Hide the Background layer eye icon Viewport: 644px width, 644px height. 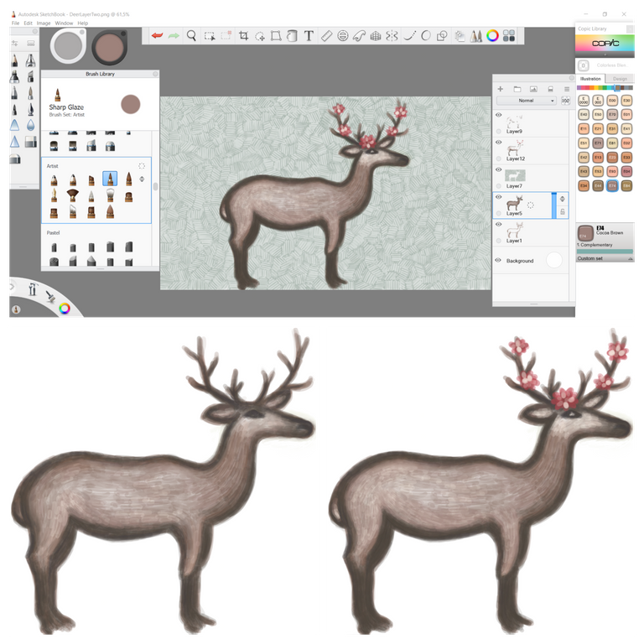point(498,260)
